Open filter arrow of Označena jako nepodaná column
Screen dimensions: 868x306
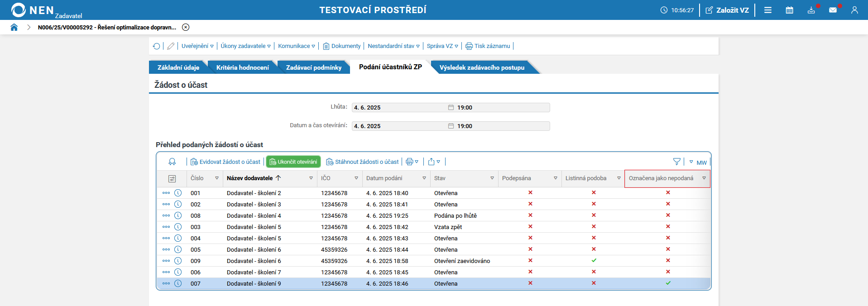[x=704, y=178]
